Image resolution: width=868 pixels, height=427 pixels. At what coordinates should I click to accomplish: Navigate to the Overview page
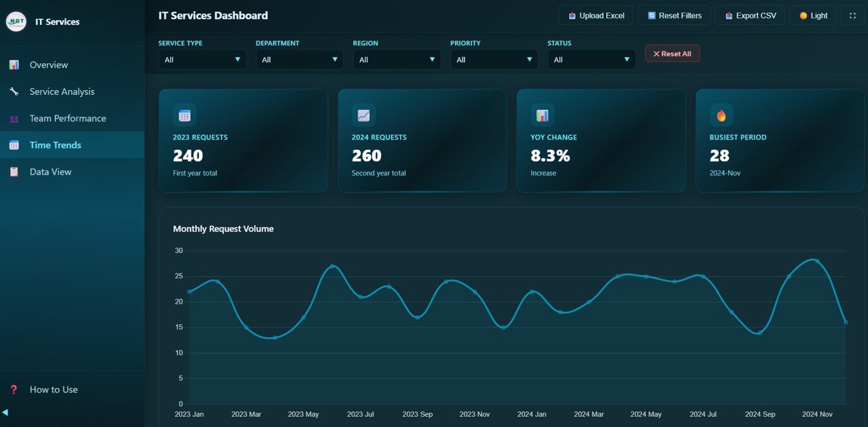click(48, 64)
